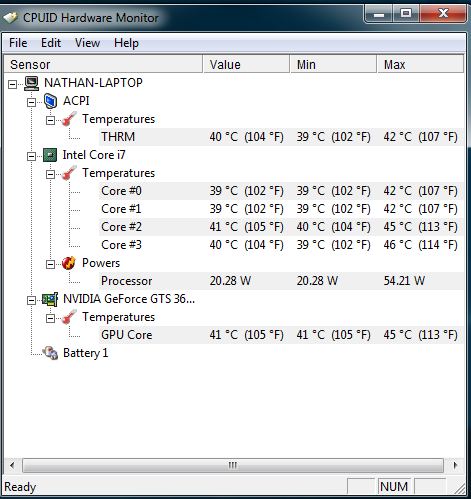Select the THRM sensor row

(x=281, y=137)
